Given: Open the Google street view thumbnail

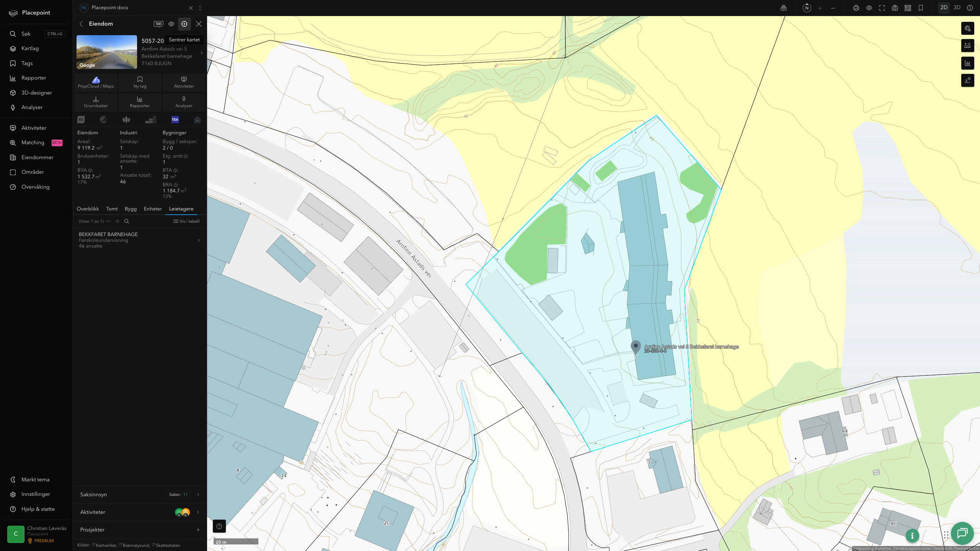Looking at the screenshot, I should (x=107, y=52).
